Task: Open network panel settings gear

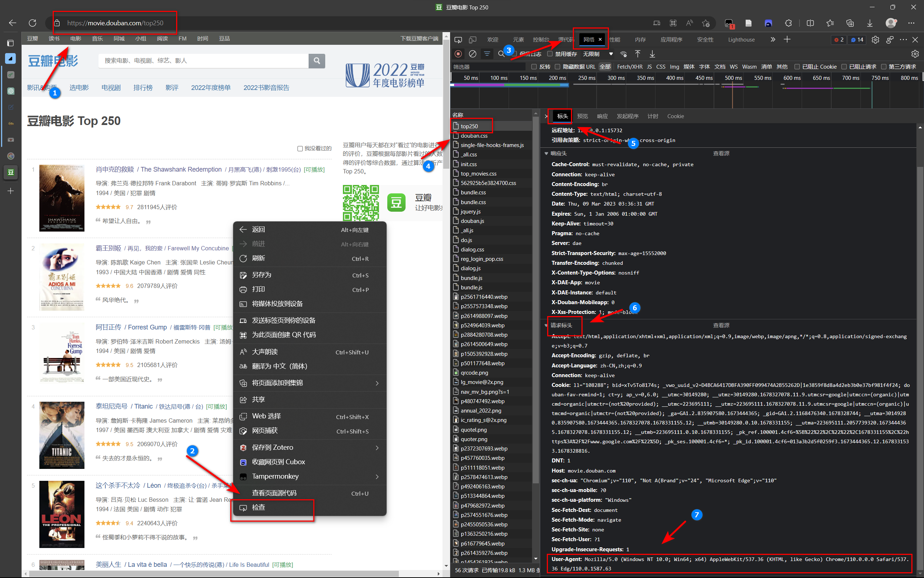Action: (x=915, y=54)
